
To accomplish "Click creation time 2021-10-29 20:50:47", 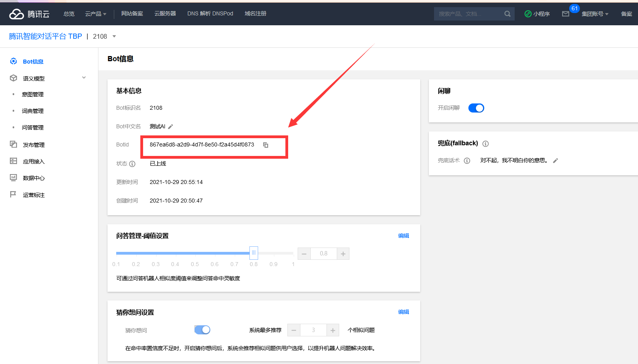I will click(x=176, y=201).
